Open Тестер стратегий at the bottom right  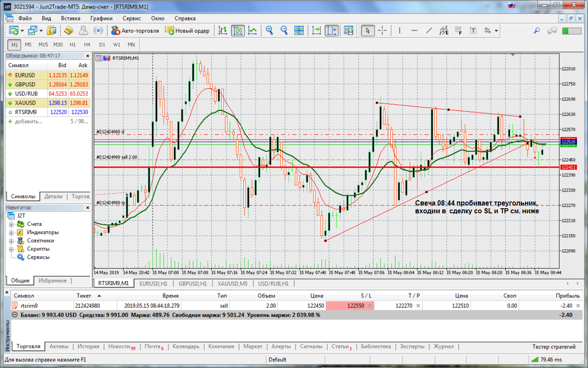pos(554,347)
